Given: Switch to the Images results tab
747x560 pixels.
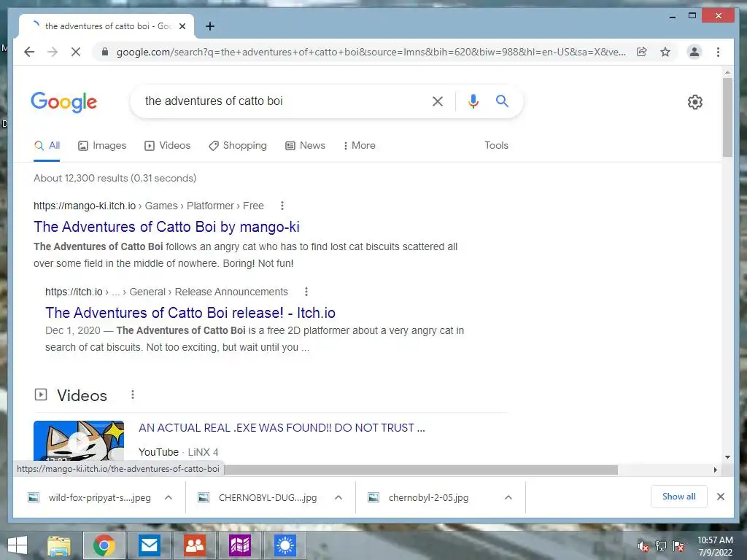Looking at the screenshot, I should click(x=102, y=146).
